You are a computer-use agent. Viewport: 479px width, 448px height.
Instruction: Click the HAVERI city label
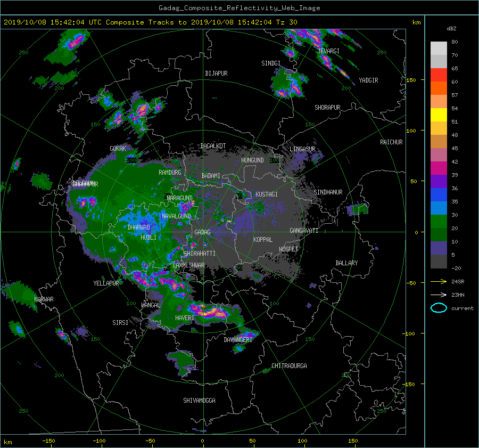point(185,318)
